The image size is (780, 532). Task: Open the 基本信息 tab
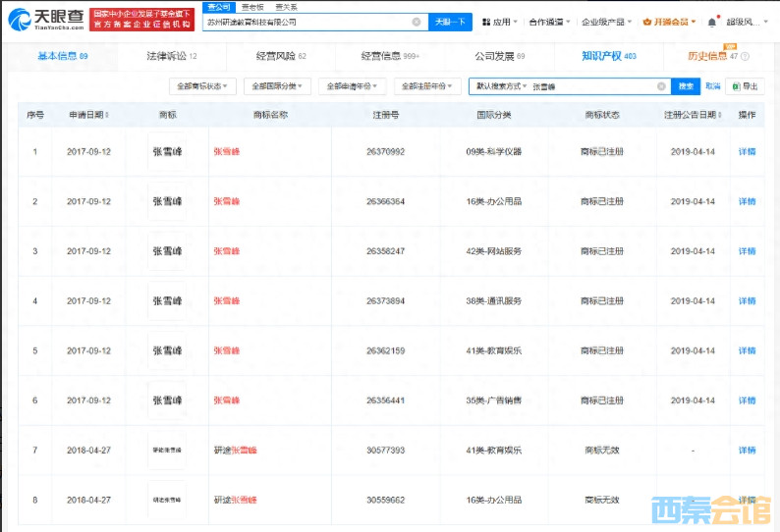click(x=63, y=56)
